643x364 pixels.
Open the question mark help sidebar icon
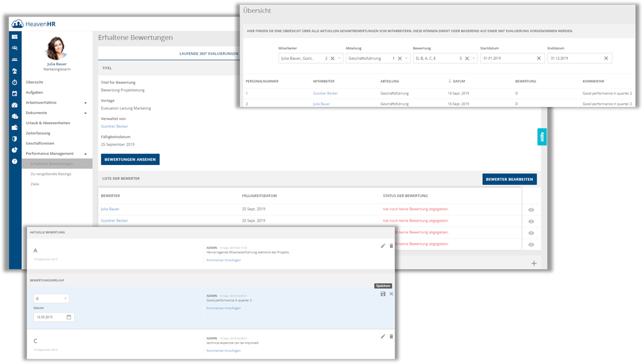click(14, 161)
